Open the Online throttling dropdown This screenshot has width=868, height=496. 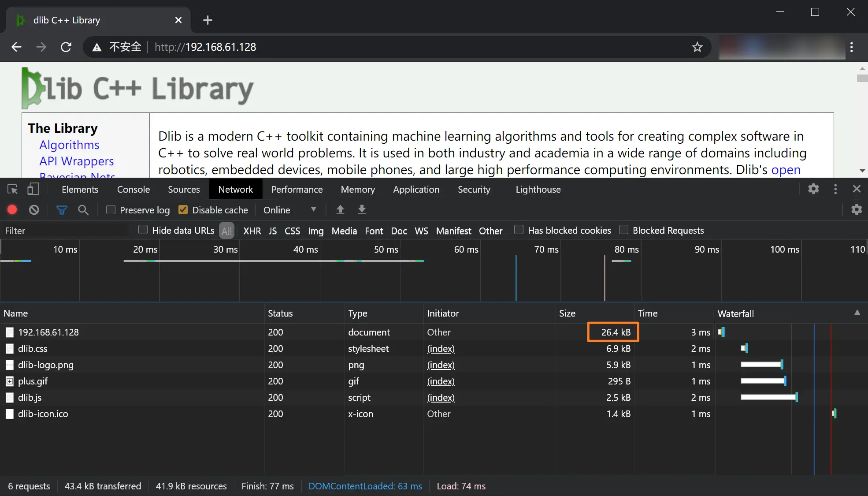pyautogui.click(x=289, y=210)
